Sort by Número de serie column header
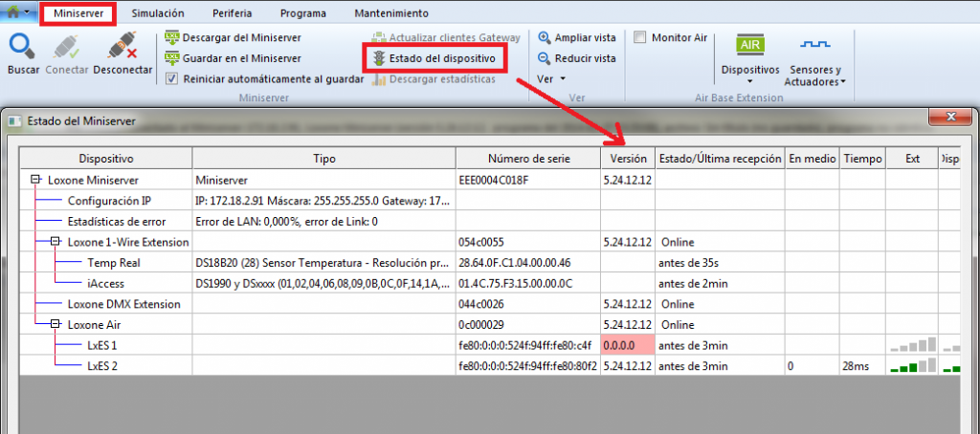This screenshot has width=980, height=434. (x=528, y=158)
